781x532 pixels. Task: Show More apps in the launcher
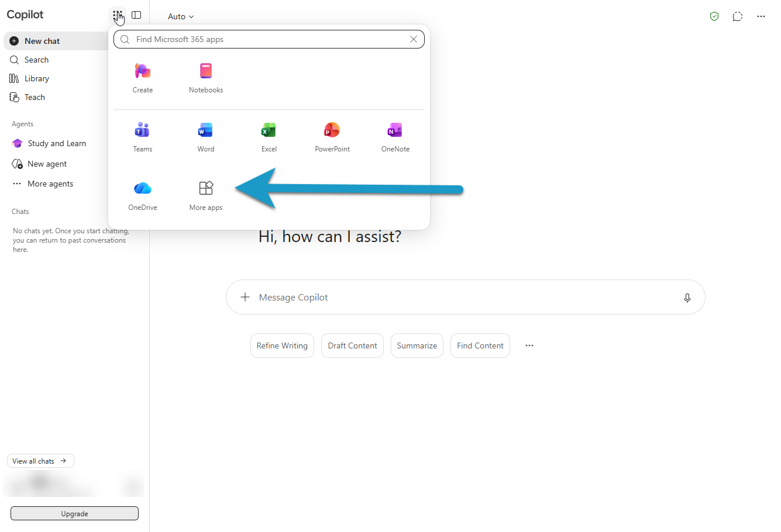pyautogui.click(x=206, y=196)
